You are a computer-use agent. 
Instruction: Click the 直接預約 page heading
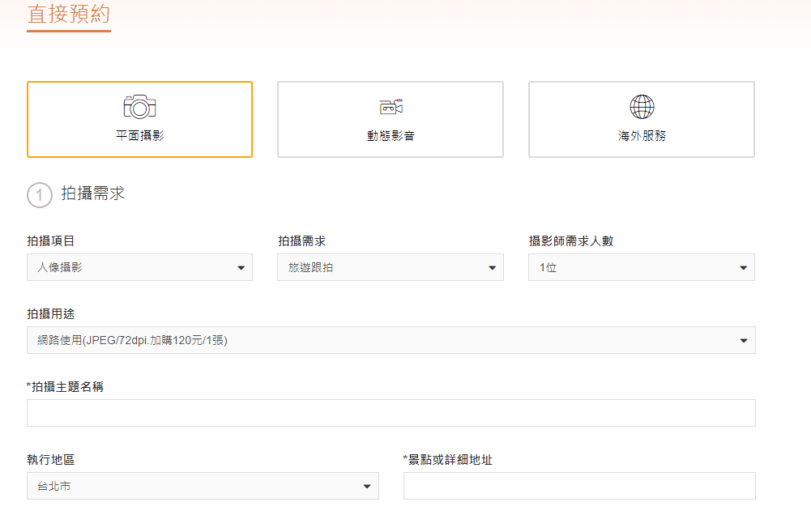(x=68, y=15)
